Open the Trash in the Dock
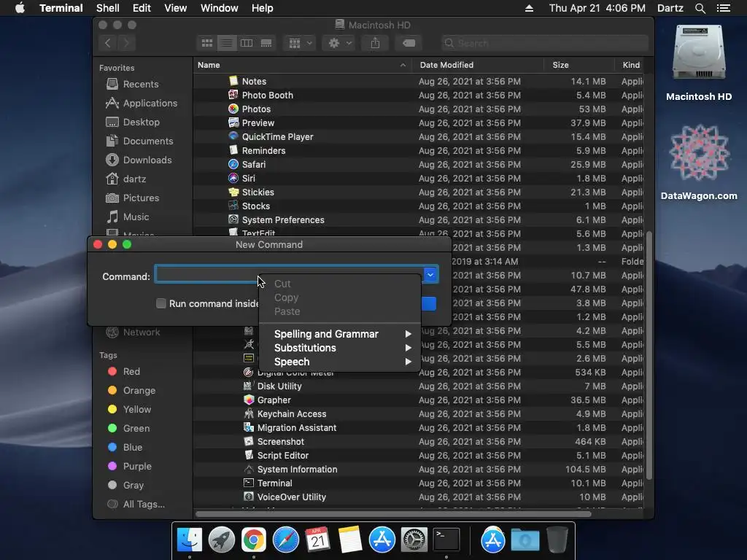The width and height of the screenshot is (747, 560). pos(557,540)
